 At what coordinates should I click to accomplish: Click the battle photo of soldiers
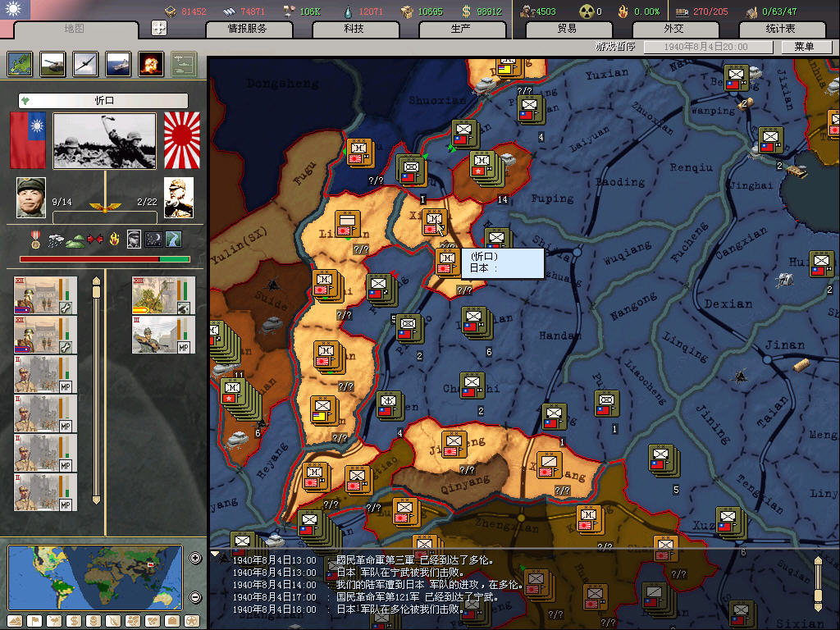coord(104,140)
